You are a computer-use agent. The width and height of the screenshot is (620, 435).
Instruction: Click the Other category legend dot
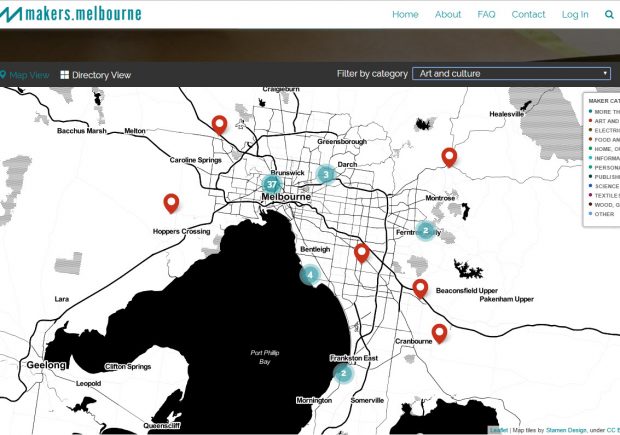click(590, 213)
